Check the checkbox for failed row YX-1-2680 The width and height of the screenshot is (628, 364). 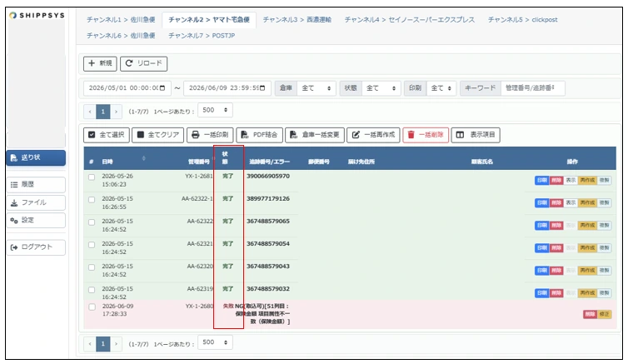tap(92, 307)
